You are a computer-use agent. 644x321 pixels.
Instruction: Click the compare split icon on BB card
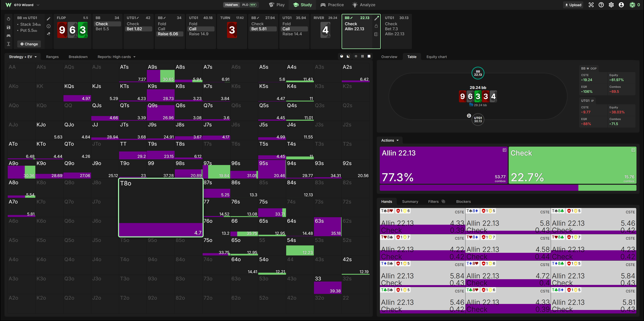pyautogui.click(x=376, y=34)
